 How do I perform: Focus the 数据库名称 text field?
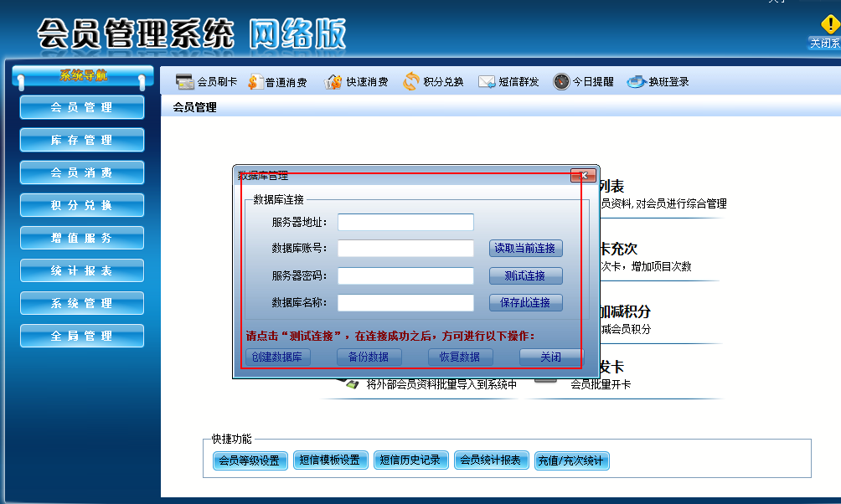click(x=405, y=302)
